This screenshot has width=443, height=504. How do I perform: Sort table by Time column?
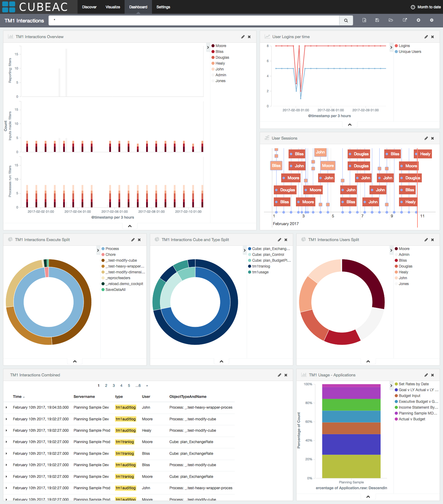[x=19, y=397]
